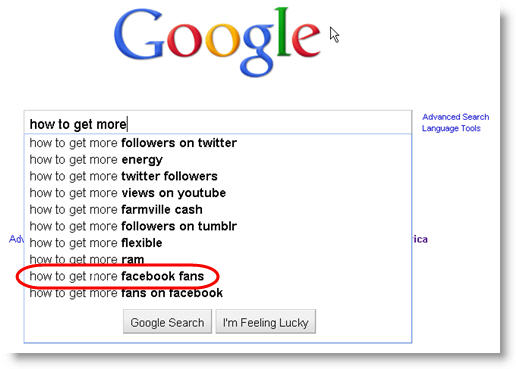Choose the 'how to get more ram' suggestion
This screenshot has height=369, width=516.
point(218,259)
